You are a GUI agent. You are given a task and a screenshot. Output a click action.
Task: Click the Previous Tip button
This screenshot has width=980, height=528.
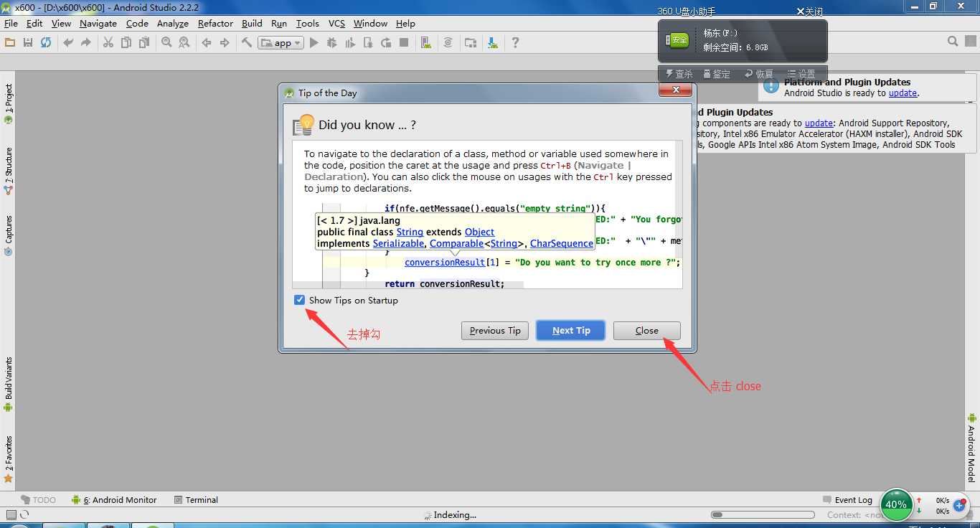coord(495,331)
